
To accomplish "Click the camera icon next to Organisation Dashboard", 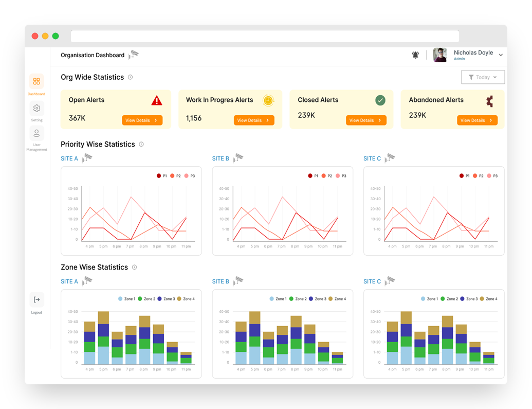I will pos(134,55).
